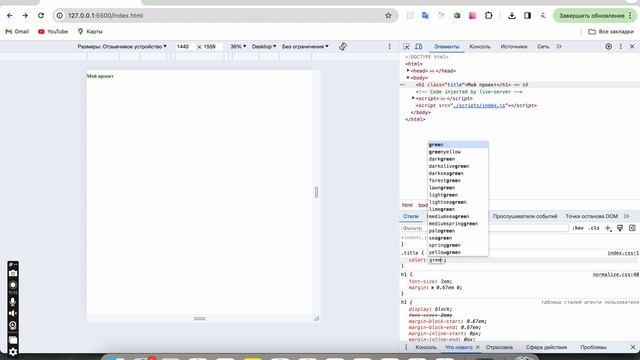Open the site information icon in address bar
Screen dimensions: 640x360
click(60, 16)
